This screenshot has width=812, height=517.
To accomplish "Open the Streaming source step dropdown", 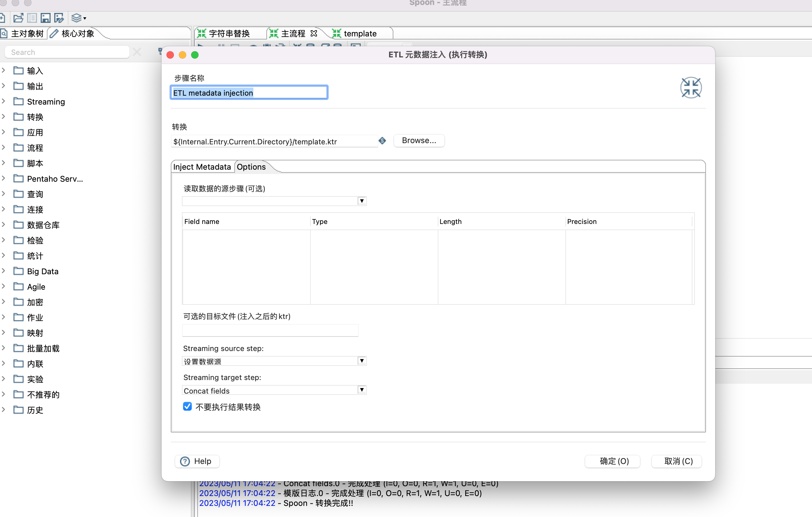I will click(362, 361).
